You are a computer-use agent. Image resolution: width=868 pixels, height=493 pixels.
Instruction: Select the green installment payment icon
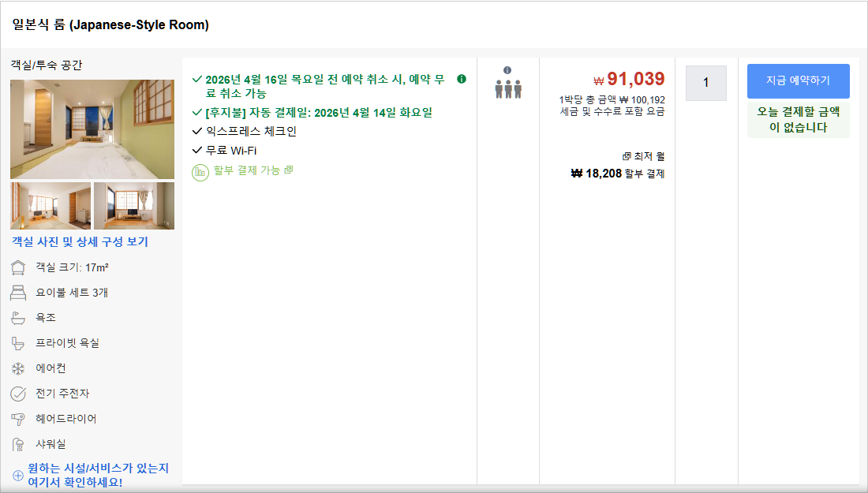pyautogui.click(x=200, y=170)
